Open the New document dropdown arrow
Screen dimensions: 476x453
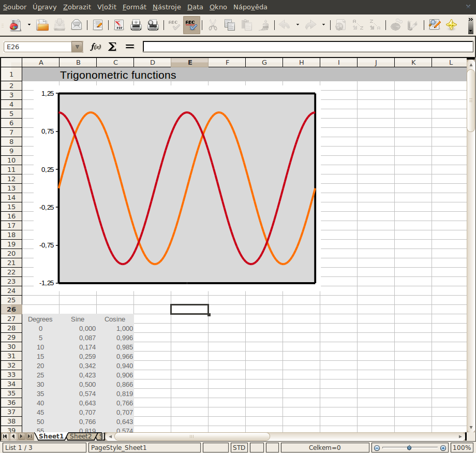29,25
